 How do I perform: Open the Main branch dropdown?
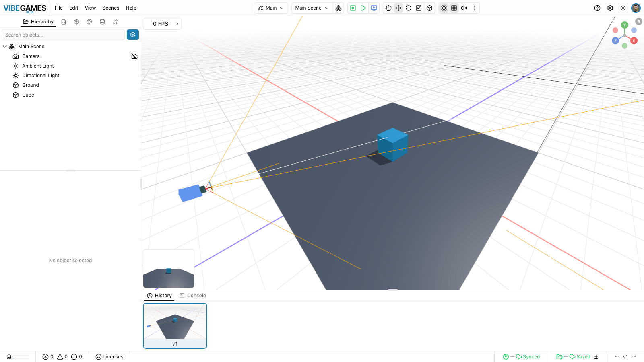click(x=271, y=8)
